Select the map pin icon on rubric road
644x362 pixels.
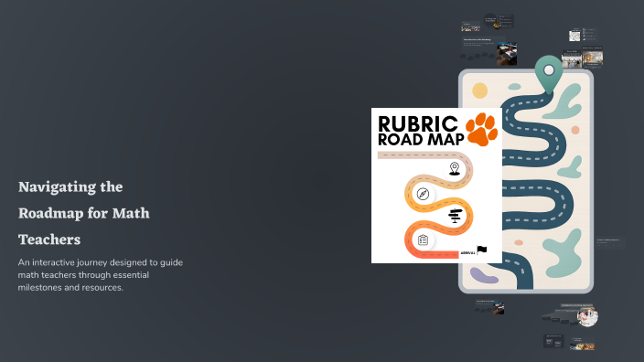click(455, 168)
